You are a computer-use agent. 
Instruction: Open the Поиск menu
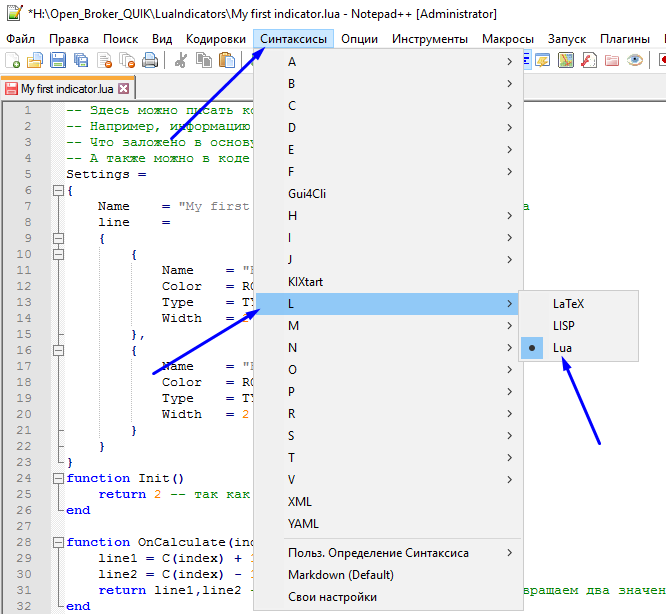(121, 39)
